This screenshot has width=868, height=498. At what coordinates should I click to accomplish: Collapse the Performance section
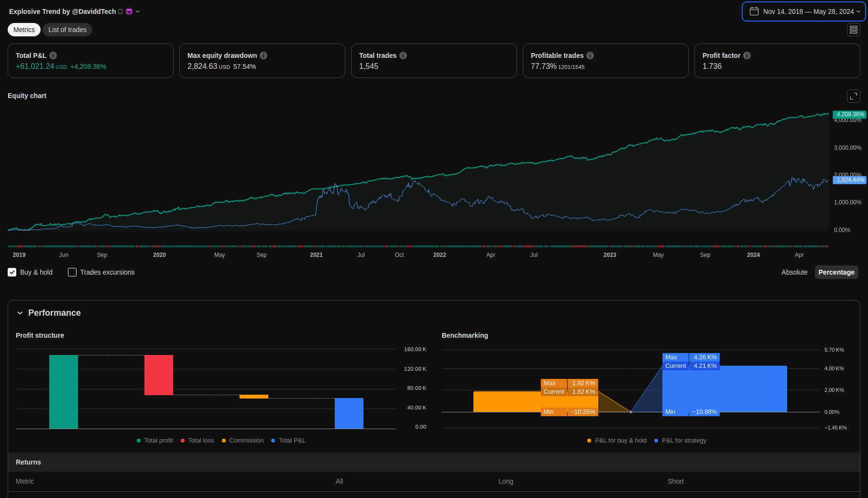tap(20, 313)
